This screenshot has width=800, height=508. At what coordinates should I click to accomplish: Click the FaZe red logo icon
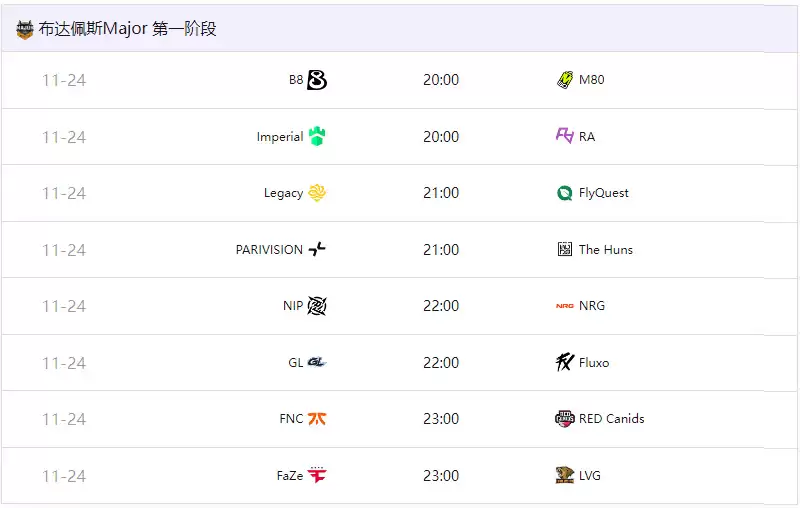(317, 476)
